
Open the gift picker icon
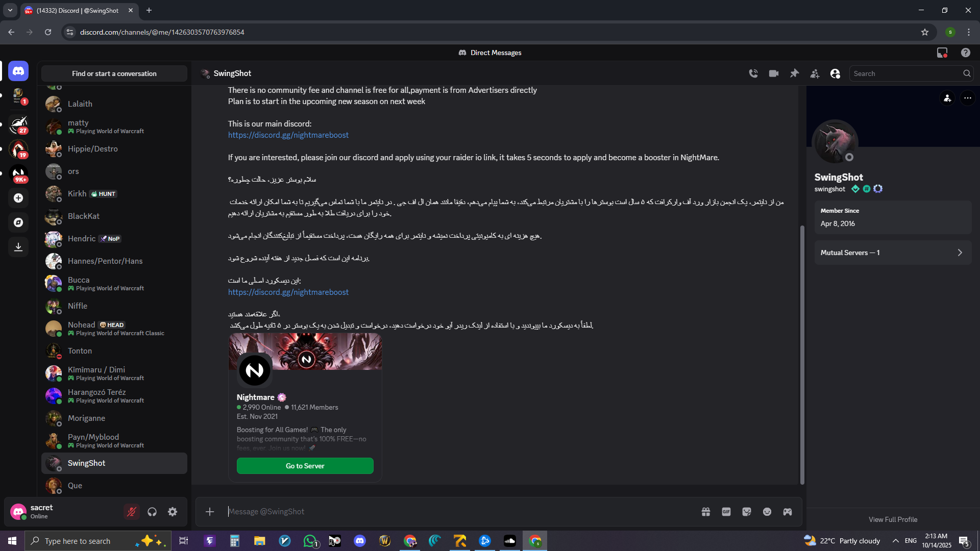pyautogui.click(x=706, y=512)
